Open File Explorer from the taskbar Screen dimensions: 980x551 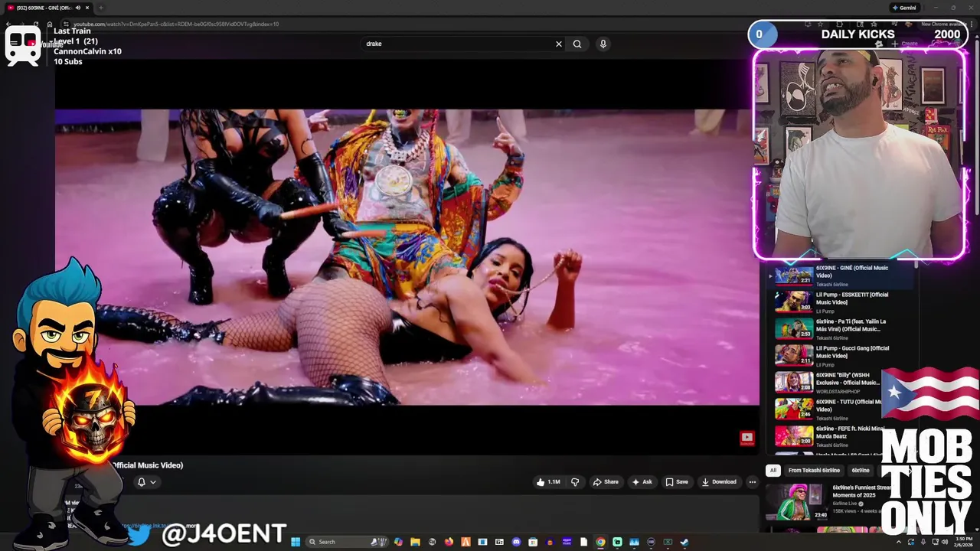(415, 542)
